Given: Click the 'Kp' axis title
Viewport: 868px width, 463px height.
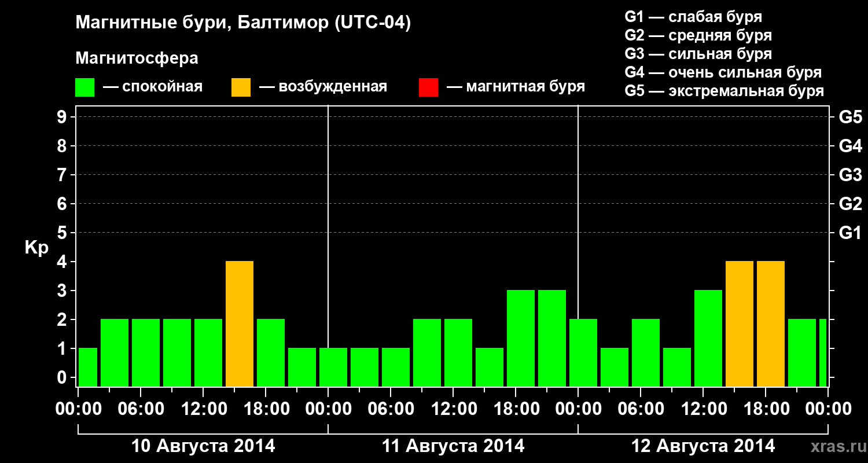Looking at the screenshot, I should point(36,248).
